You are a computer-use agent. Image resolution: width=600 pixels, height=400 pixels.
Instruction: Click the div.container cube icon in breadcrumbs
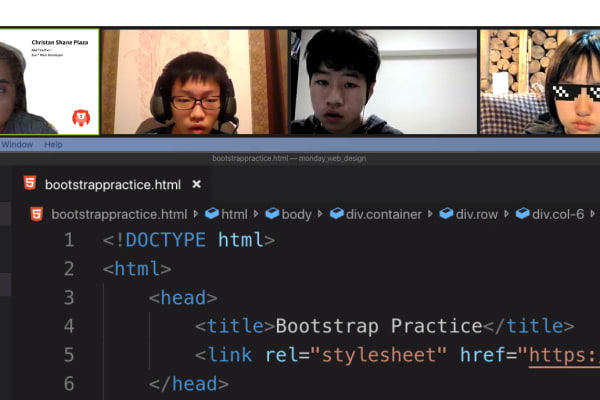point(337,213)
